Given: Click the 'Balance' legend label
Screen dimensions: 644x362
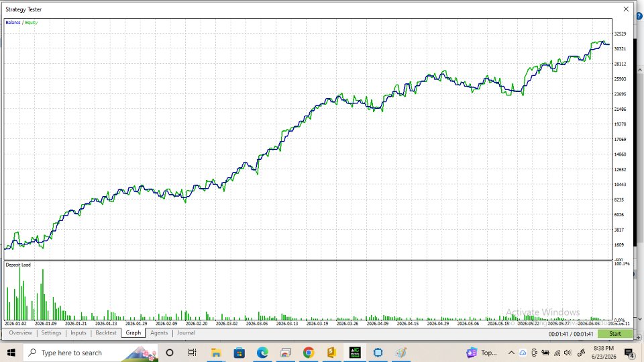Looking at the screenshot, I should click(x=13, y=23).
